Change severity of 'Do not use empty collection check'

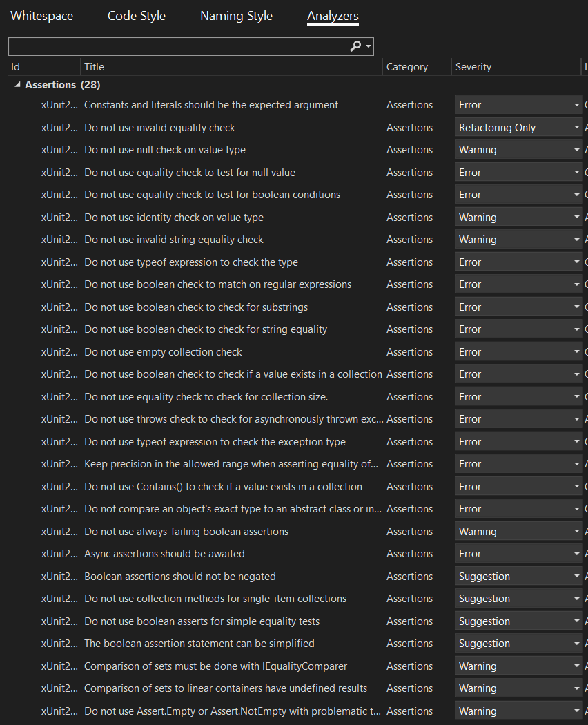(x=518, y=352)
